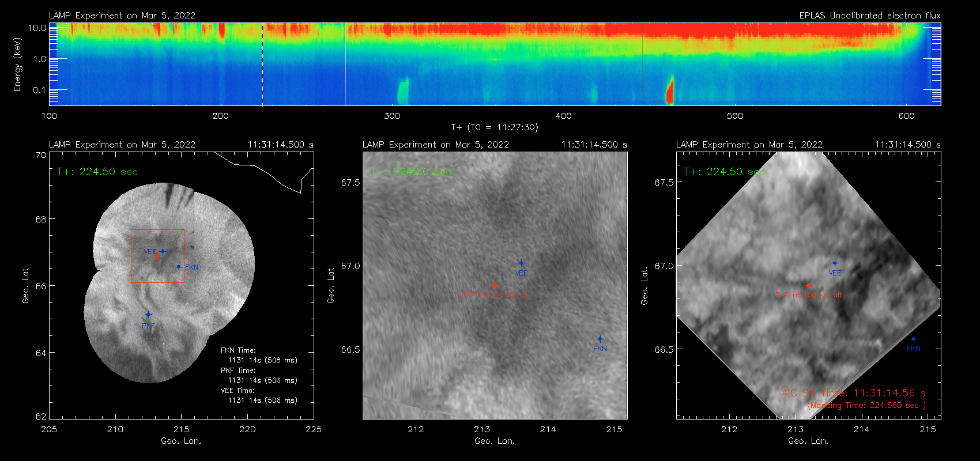Click '(Mapping Time: 224.560 sec)' red text
Viewport: 980px width, 461px height.
click(x=866, y=406)
